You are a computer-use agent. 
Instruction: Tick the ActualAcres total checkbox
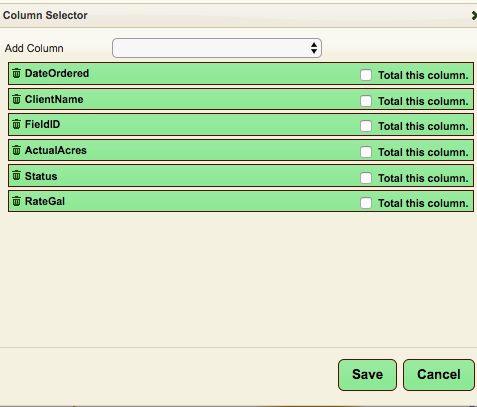[x=366, y=152]
